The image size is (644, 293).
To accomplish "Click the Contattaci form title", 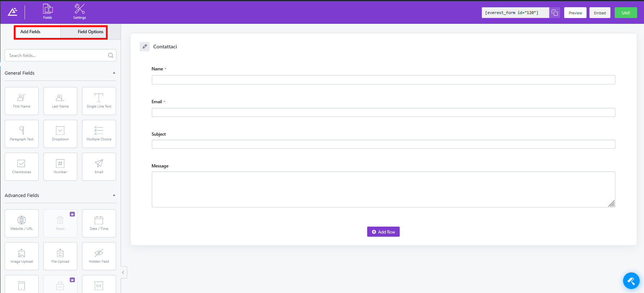I will coord(165,47).
